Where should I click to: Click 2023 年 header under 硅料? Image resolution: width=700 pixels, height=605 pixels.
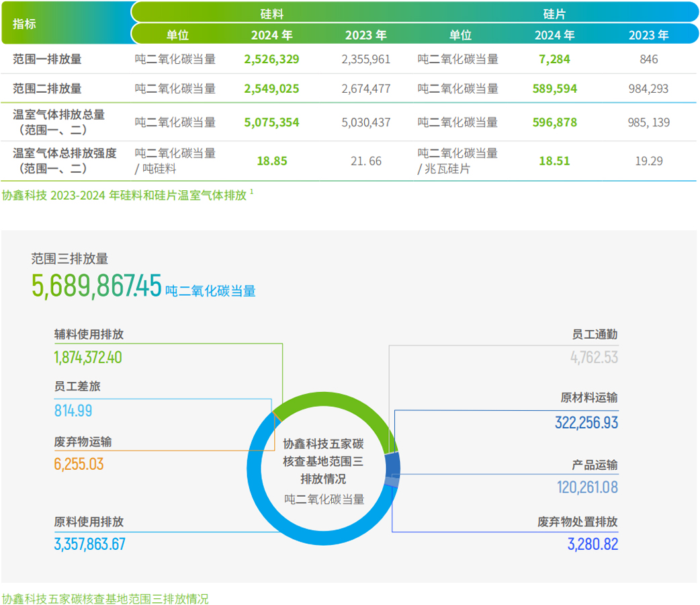click(365, 35)
